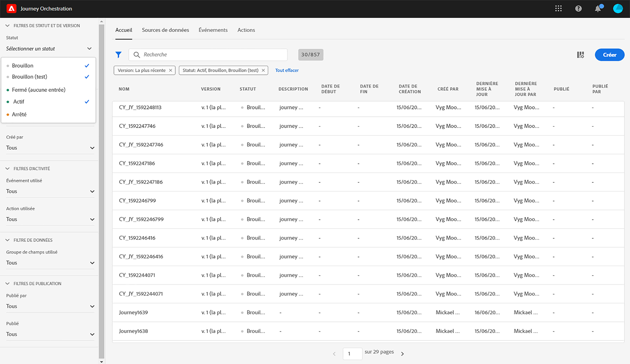Sort by the VERSION column header

click(211, 89)
